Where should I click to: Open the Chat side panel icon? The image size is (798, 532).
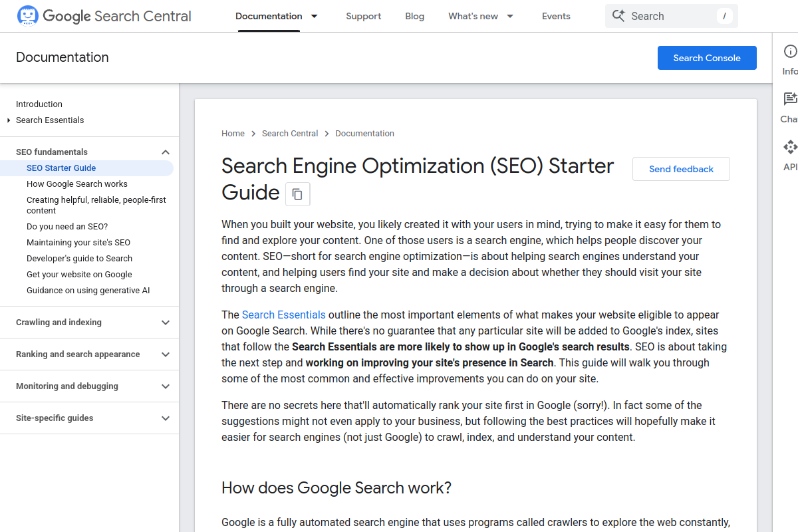click(x=790, y=99)
